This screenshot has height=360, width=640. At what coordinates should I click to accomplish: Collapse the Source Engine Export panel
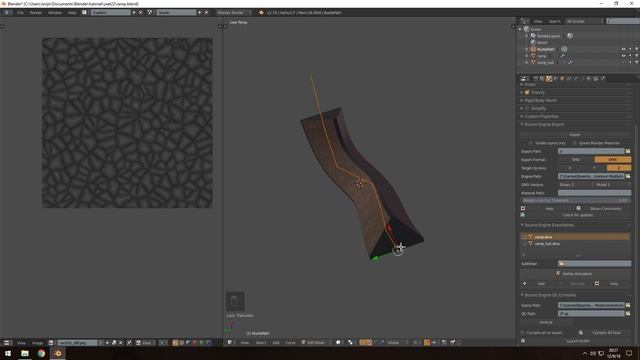pos(522,124)
